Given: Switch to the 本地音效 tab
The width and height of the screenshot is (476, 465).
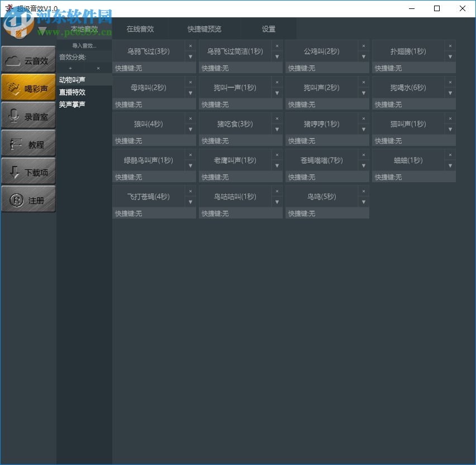Looking at the screenshot, I should tap(84, 29).
